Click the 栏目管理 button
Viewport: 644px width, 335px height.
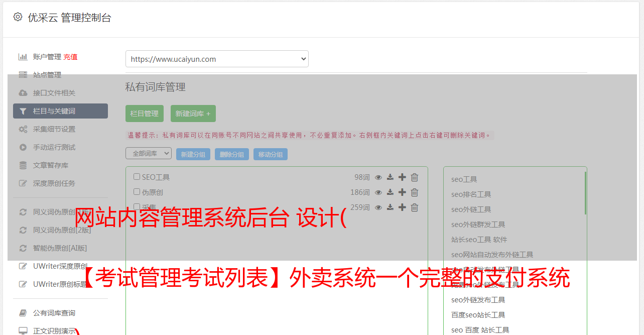pos(145,114)
